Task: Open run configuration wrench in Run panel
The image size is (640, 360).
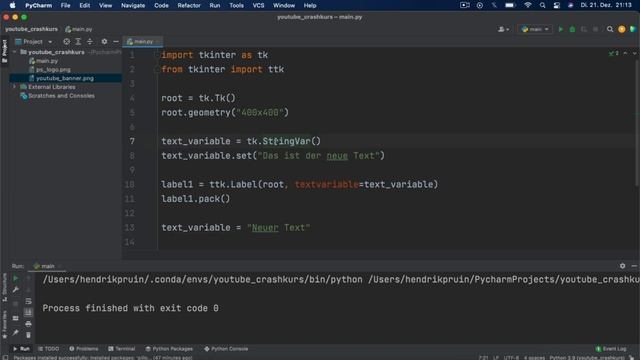Action: pos(16,289)
